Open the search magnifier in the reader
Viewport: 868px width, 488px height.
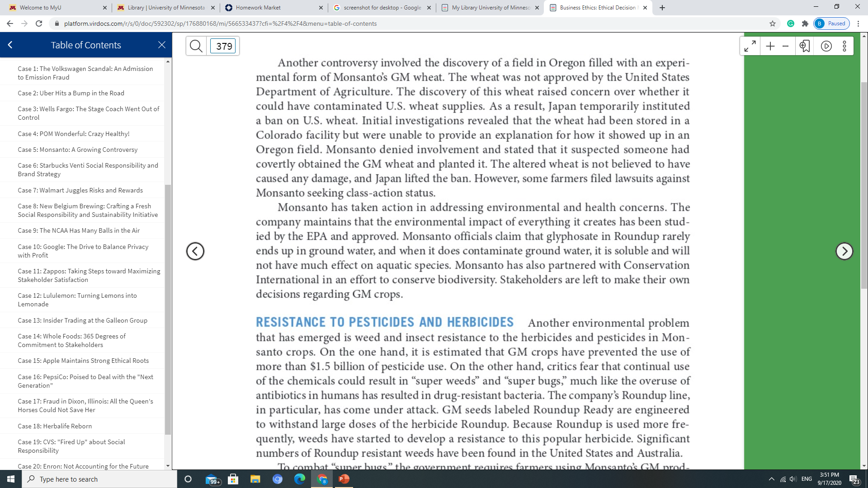[196, 46]
